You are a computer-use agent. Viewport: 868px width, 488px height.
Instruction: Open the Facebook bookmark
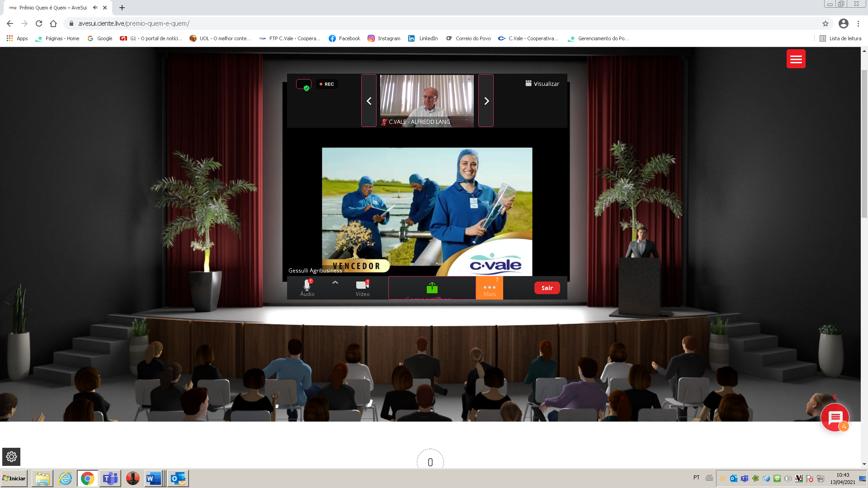coord(344,38)
